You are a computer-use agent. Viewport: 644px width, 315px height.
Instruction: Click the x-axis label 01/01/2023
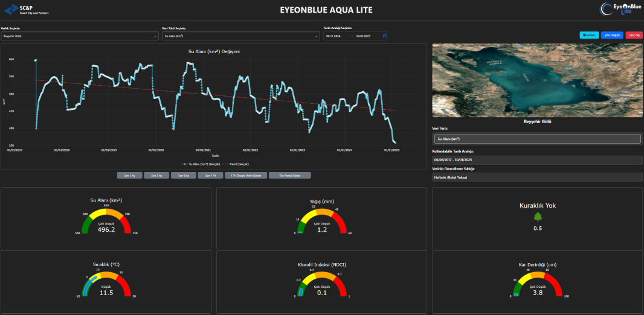(297, 150)
